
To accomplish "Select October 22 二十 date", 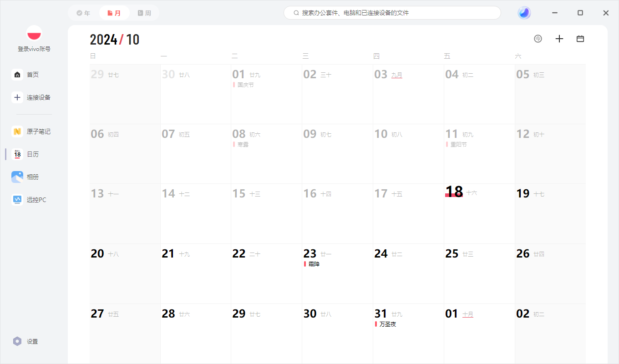I will coord(266,273).
